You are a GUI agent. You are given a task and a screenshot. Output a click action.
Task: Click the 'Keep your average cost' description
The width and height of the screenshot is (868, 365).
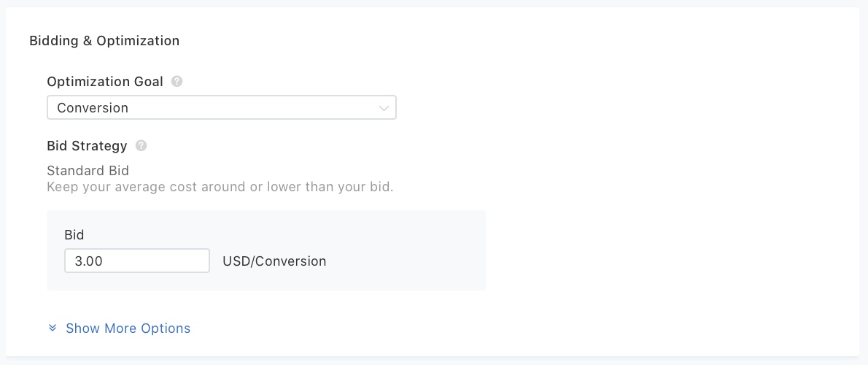(x=220, y=187)
